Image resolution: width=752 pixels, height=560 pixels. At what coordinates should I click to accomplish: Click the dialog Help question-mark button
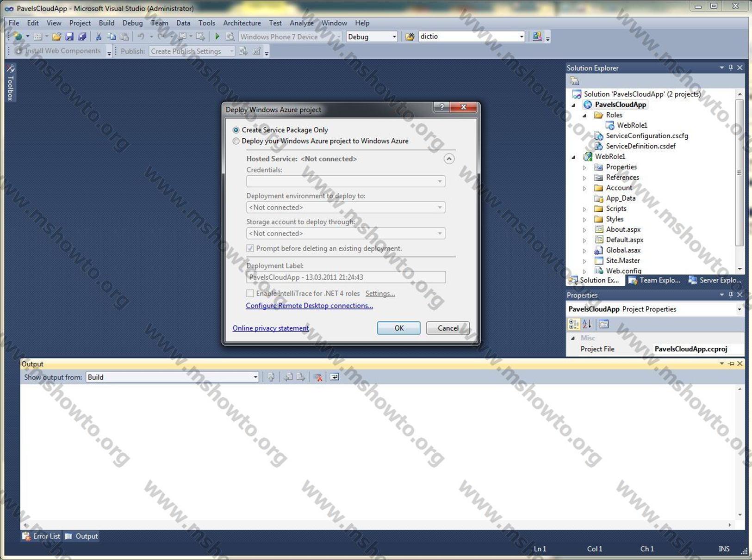pyautogui.click(x=441, y=107)
